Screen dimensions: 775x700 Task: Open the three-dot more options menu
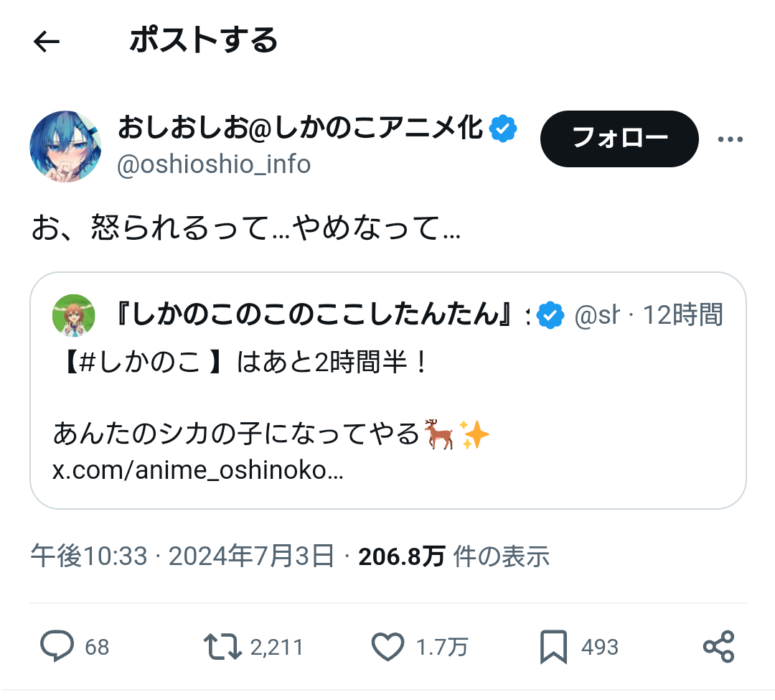[731, 139]
